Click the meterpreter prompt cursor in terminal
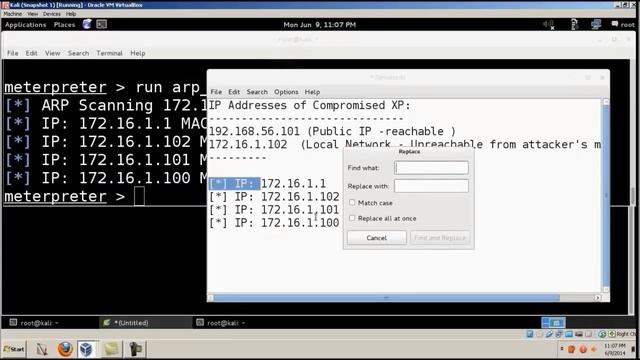640x360 pixels. tap(139, 196)
